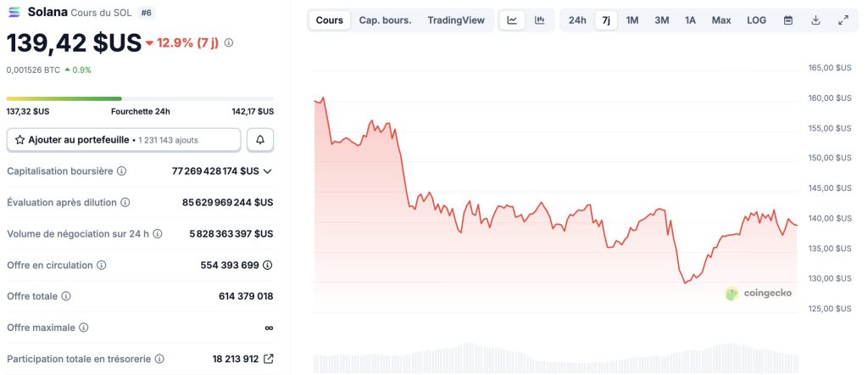The image size is (868, 375).
Task: Click info icon next to Capitalisation boursière
Action: point(121,171)
